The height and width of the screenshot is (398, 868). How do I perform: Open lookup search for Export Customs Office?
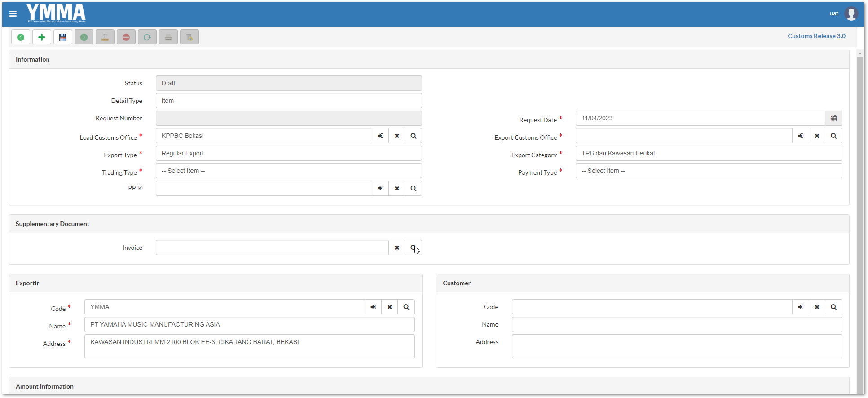[x=833, y=136]
